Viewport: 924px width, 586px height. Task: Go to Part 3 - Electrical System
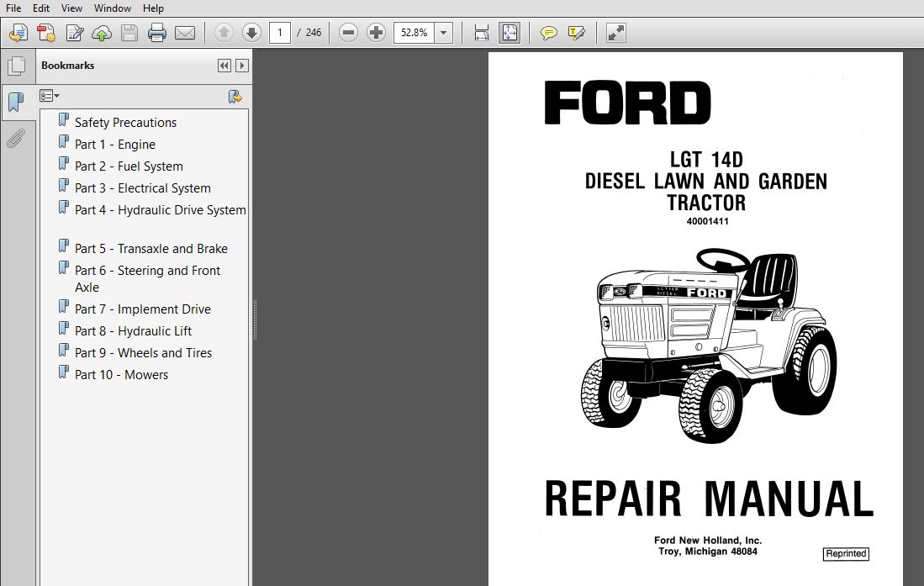143,188
